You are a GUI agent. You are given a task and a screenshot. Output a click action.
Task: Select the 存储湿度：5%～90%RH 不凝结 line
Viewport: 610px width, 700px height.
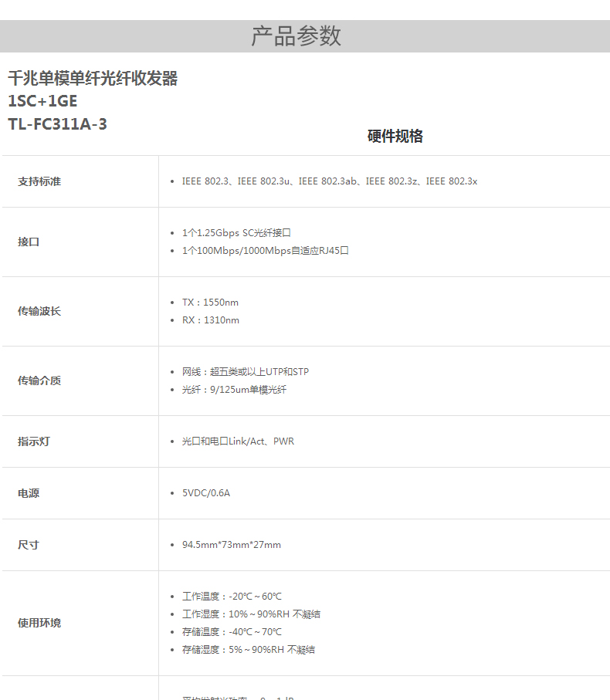point(249,650)
